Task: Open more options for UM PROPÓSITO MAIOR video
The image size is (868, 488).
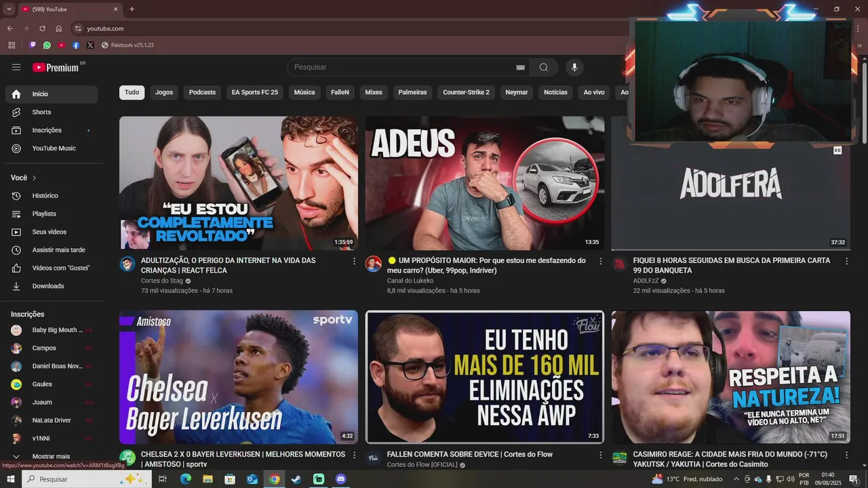Action: (600, 261)
